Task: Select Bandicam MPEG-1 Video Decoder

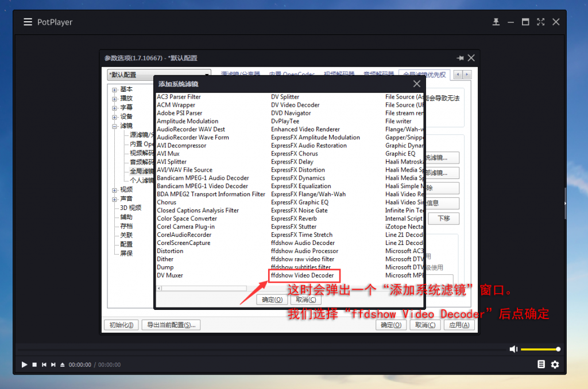Action: pyautogui.click(x=203, y=186)
